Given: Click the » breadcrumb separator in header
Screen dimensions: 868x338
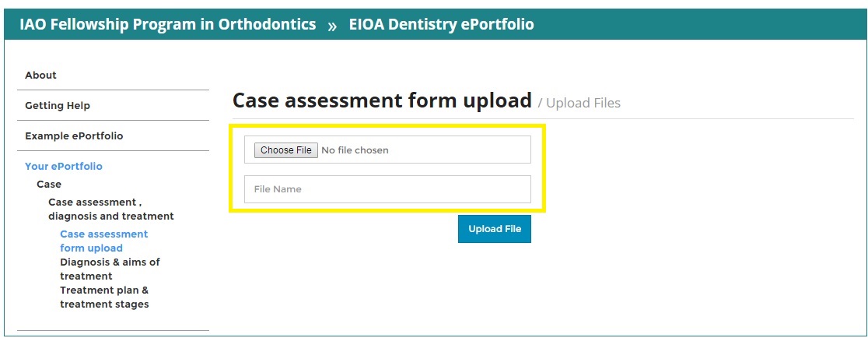Looking at the screenshot, I should click(332, 26).
